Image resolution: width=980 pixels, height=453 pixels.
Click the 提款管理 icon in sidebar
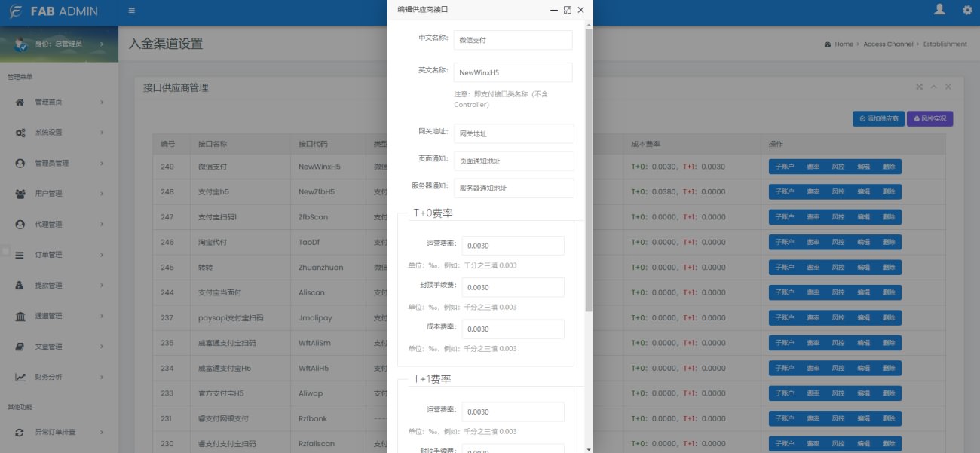(x=20, y=286)
